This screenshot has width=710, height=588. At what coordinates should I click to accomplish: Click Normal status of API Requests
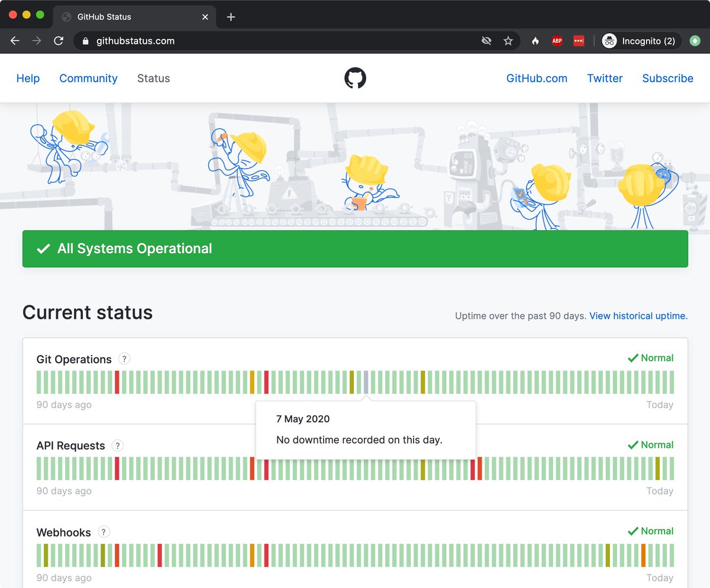(x=650, y=445)
